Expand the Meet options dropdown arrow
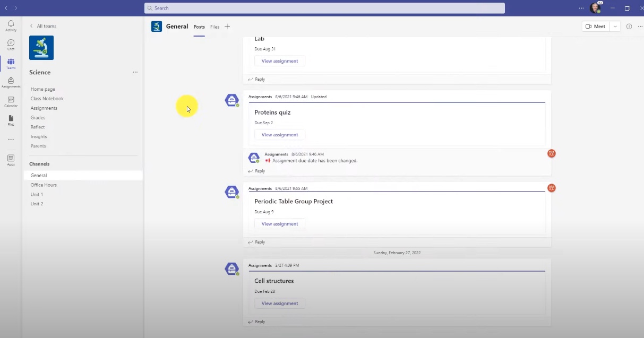Viewport: 644px width, 338px height. (x=615, y=27)
